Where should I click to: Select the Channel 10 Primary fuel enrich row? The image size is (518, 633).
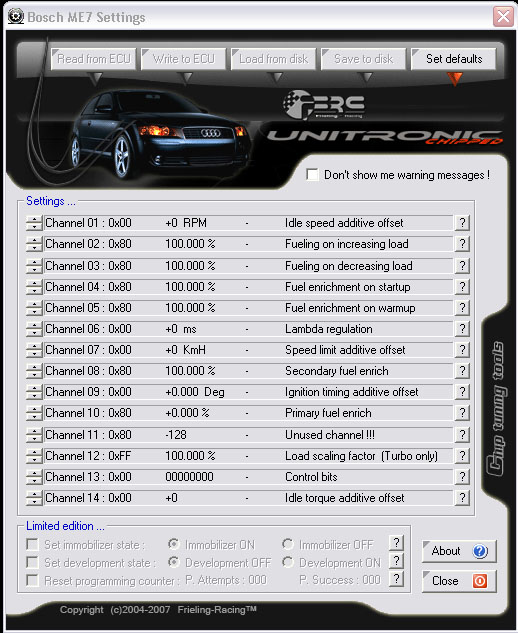tap(248, 413)
